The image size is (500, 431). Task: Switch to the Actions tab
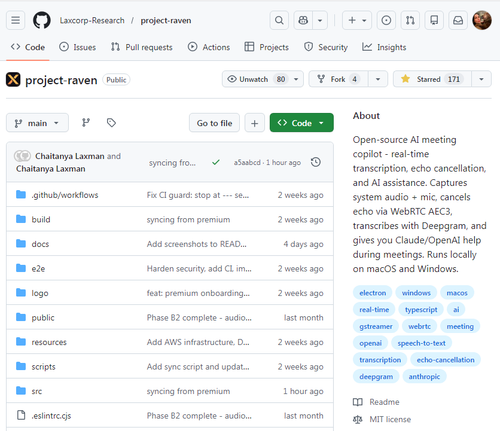(209, 47)
